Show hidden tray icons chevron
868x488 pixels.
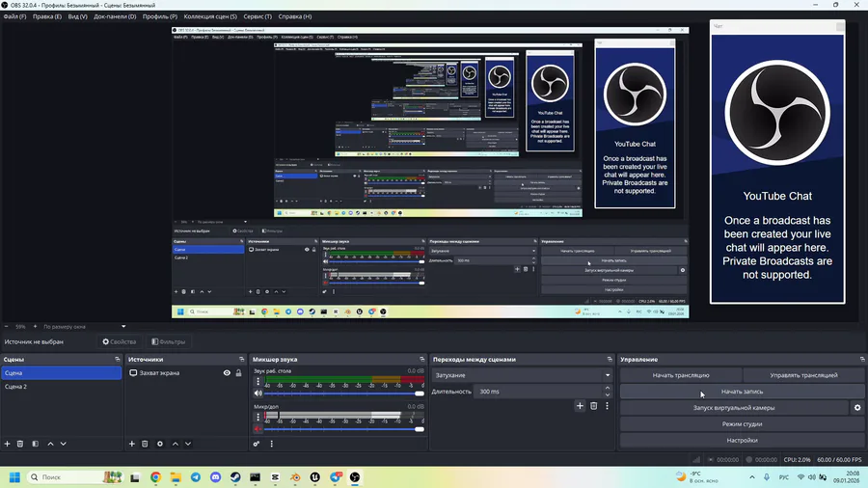click(x=751, y=477)
